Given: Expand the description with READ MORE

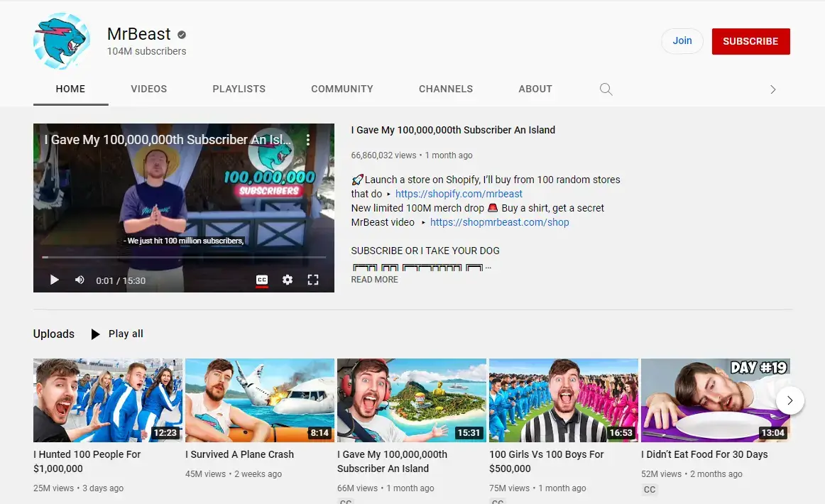Looking at the screenshot, I should (x=374, y=279).
